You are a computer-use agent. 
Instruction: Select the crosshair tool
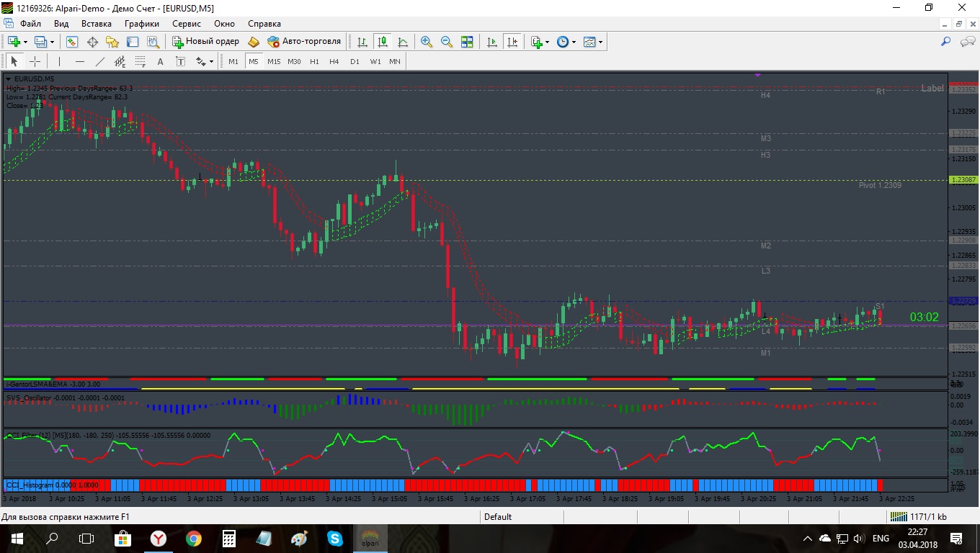tap(35, 61)
